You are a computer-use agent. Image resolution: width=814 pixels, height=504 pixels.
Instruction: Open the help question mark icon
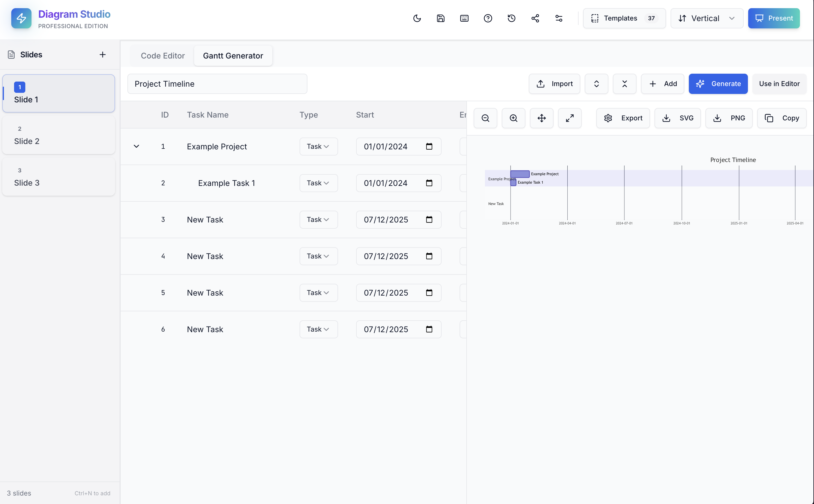488,18
